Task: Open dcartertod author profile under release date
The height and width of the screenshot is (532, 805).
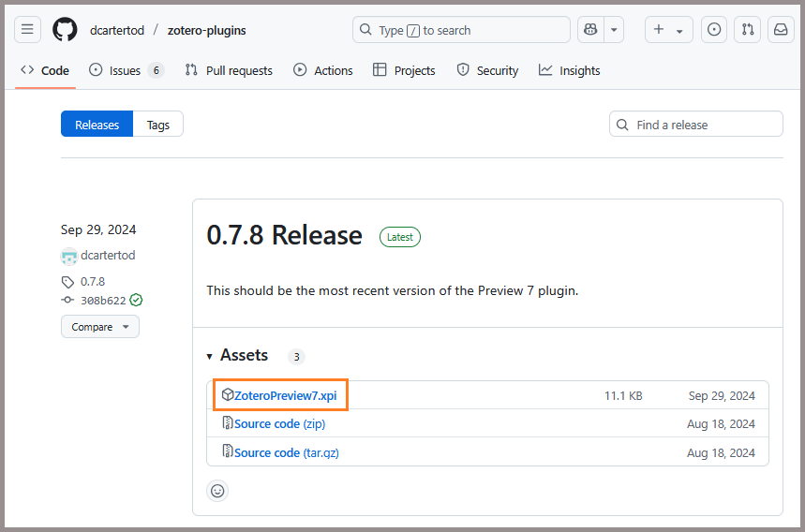Action: (108, 256)
